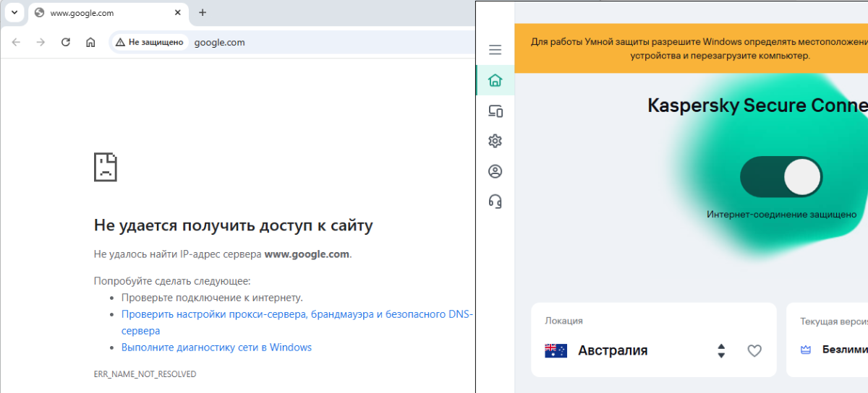Open the devices icon in sidebar
This screenshot has width=868, height=393.
pyautogui.click(x=495, y=111)
